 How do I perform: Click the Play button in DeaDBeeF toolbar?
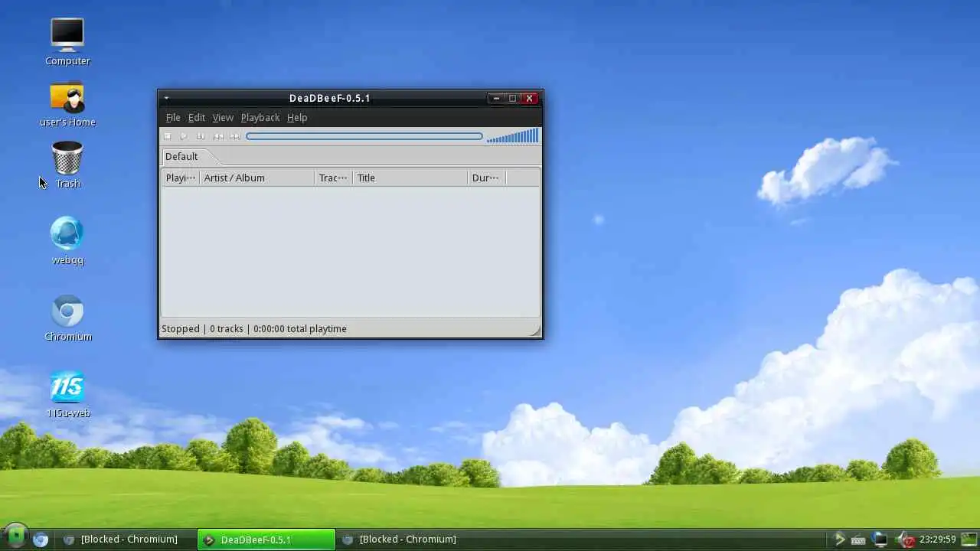[x=184, y=136]
